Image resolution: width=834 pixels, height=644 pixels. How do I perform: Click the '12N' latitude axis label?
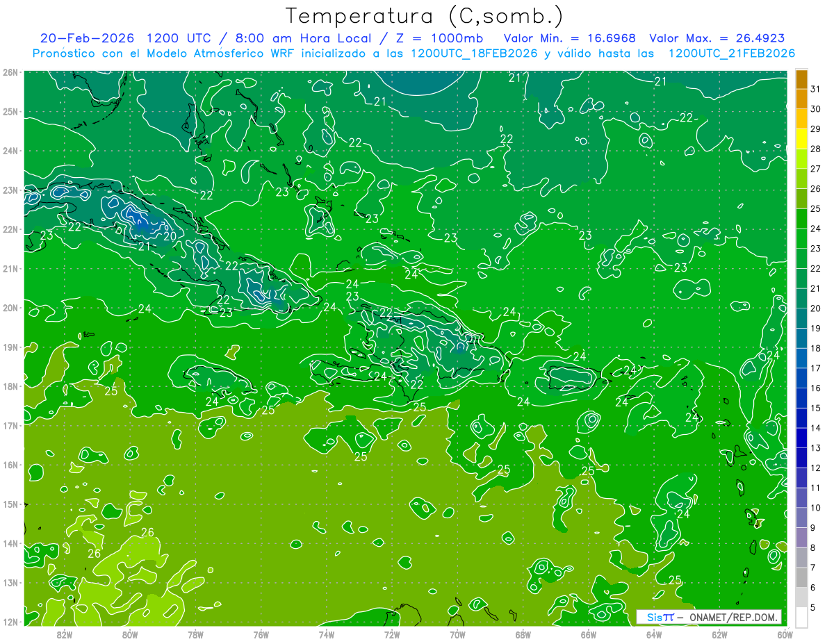10,622
